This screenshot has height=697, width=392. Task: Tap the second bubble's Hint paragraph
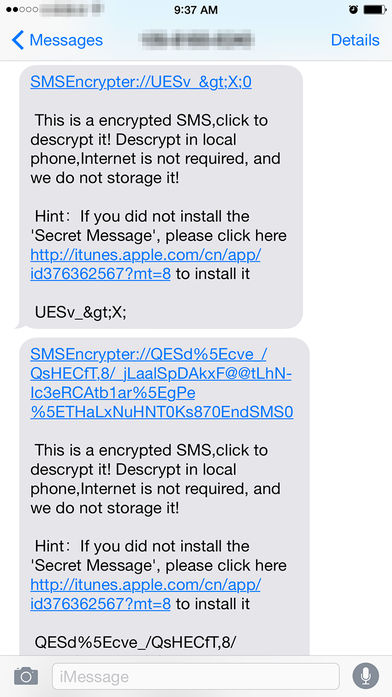159,575
